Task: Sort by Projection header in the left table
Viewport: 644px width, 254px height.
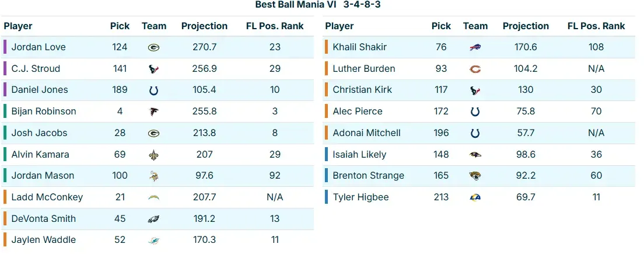Action: tap(204, 26)
